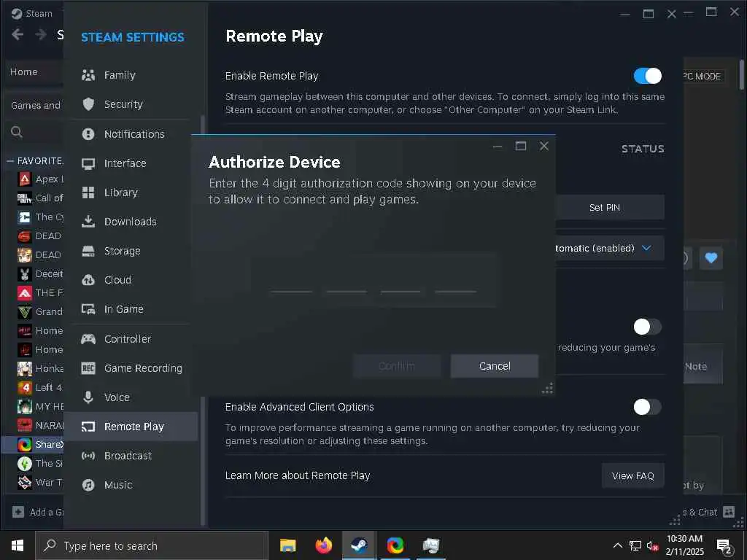
Task: Open Firefox from the taskbar
Action: [324, 545]
